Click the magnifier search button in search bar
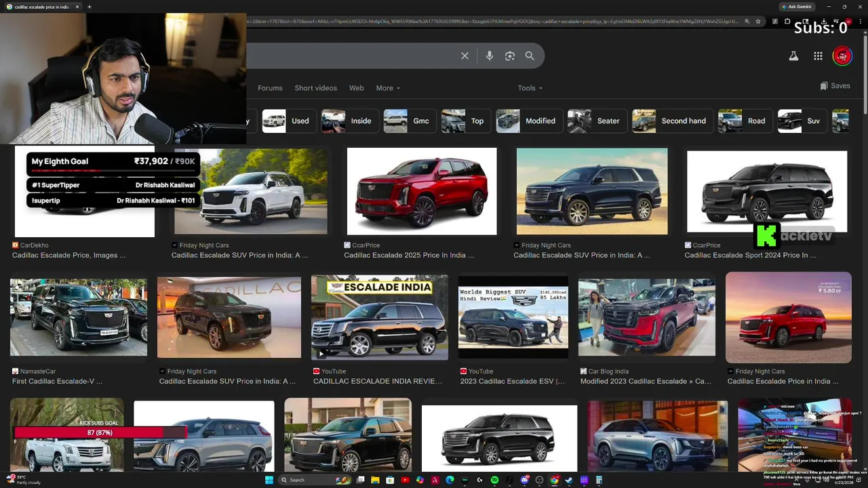The width and height of the screenshot is (868, 488). point(530,56)
